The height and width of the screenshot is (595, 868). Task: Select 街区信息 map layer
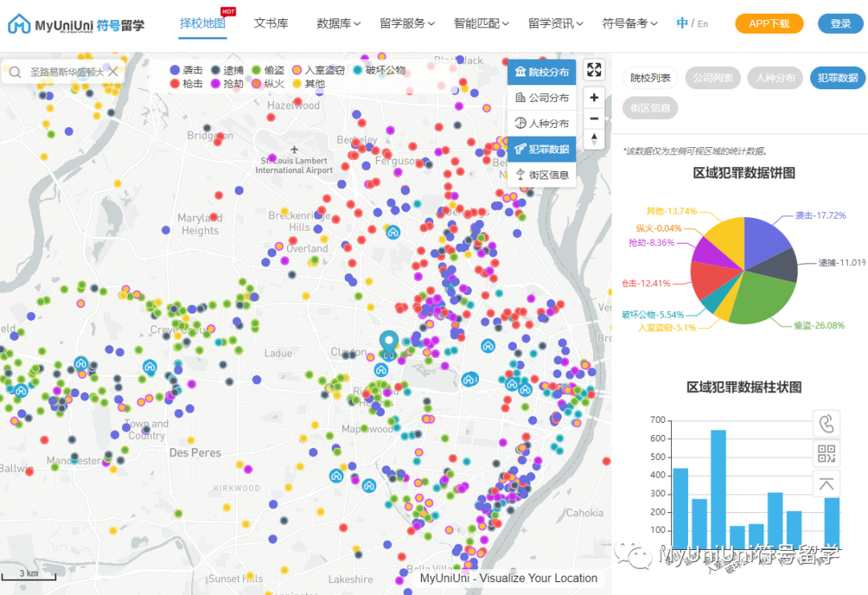coord(542,175)
